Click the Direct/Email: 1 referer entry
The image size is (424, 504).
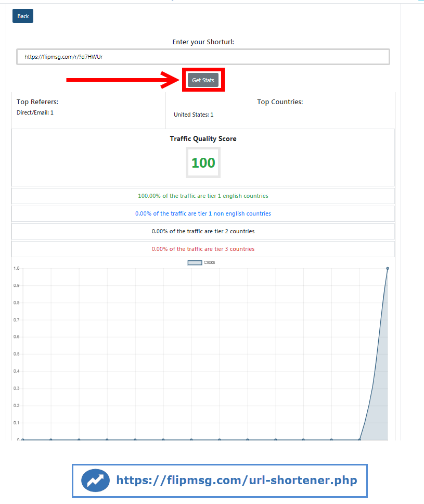tap(35, 112)
